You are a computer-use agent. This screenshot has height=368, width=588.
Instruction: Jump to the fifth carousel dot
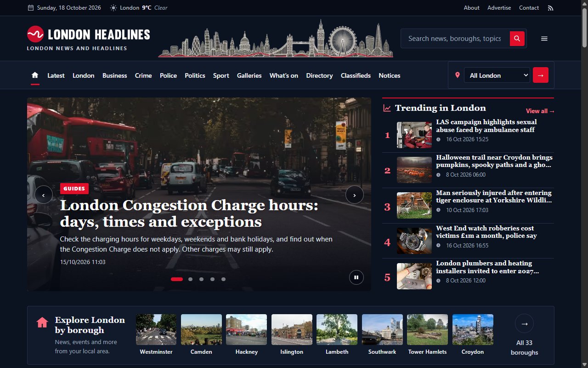coord(223,279)
